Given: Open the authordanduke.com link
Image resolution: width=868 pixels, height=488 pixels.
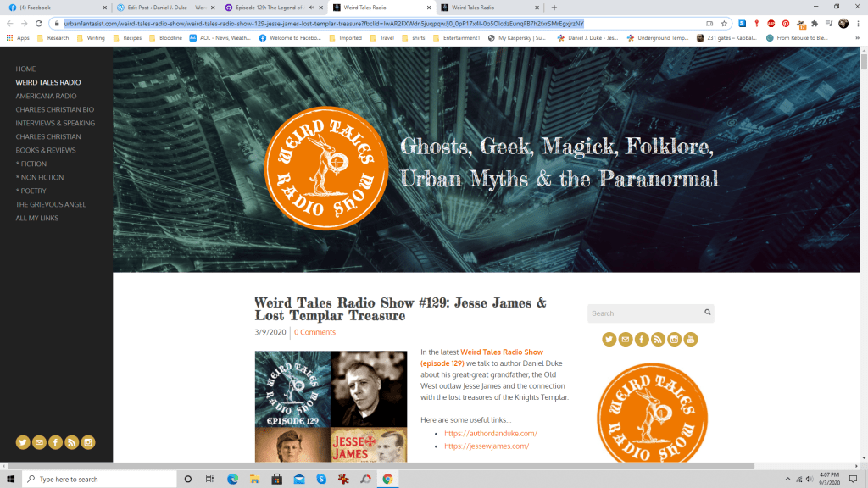Looking at the screenshot, I should tap(491, 433).
